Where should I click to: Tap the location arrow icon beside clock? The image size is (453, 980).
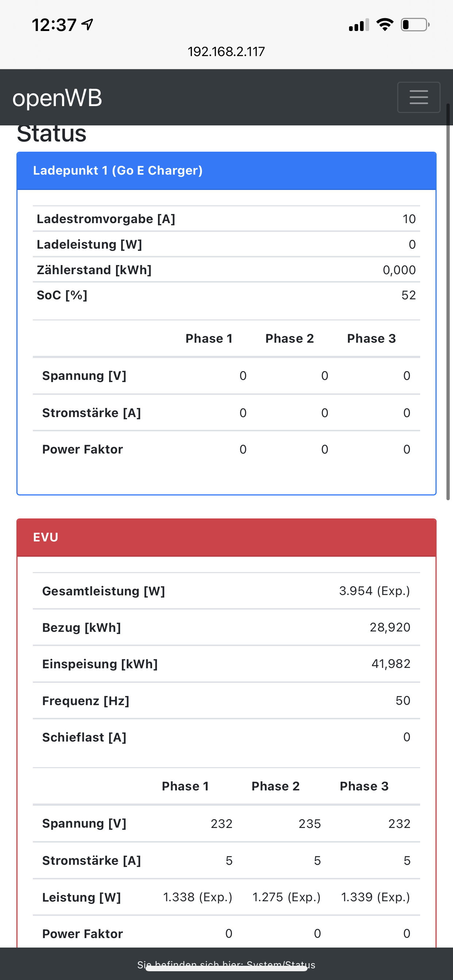[88, 25]
